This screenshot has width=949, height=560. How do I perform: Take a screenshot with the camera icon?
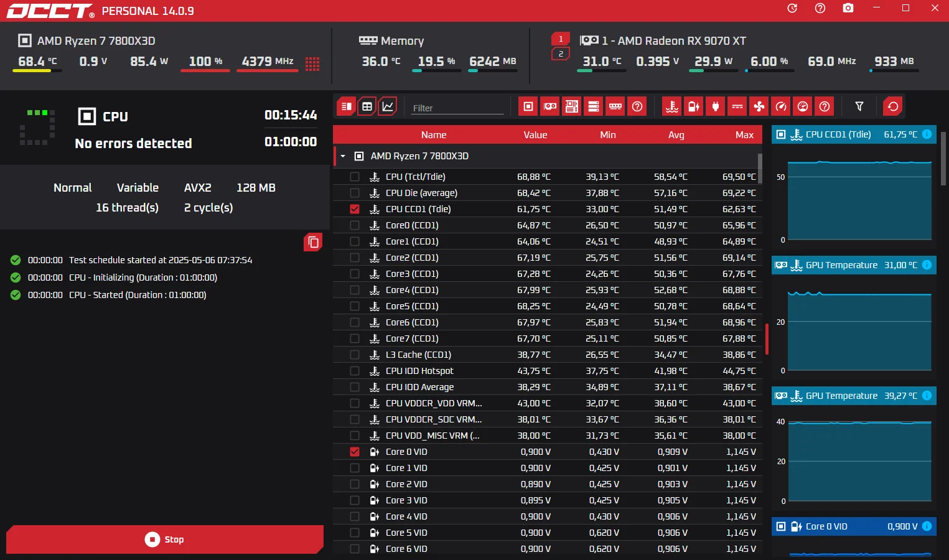pos(848,8)
